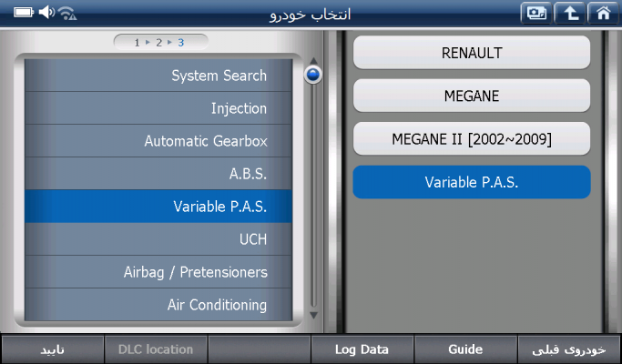Viewport: 622px width, 364px height.
Task: Select System Search from the list
Action: (x=158, y=76)
